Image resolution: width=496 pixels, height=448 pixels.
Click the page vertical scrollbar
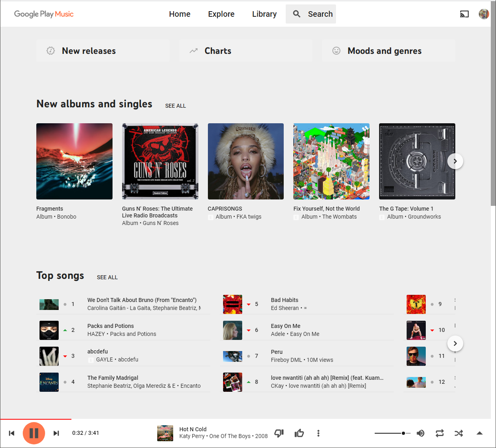coord(493,104)
